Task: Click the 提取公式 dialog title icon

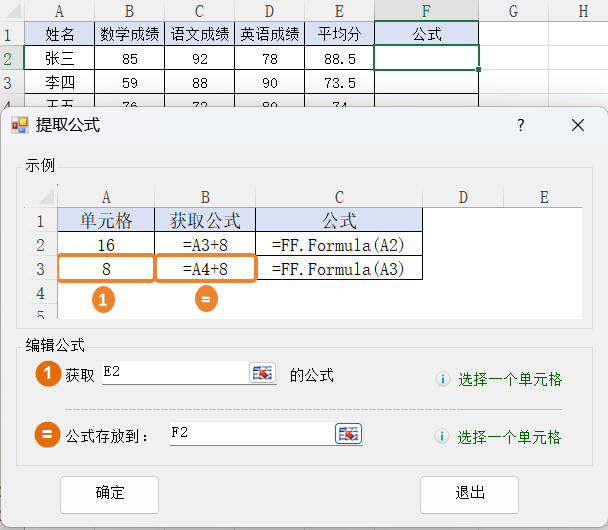Action: click(x=20, y=125)
